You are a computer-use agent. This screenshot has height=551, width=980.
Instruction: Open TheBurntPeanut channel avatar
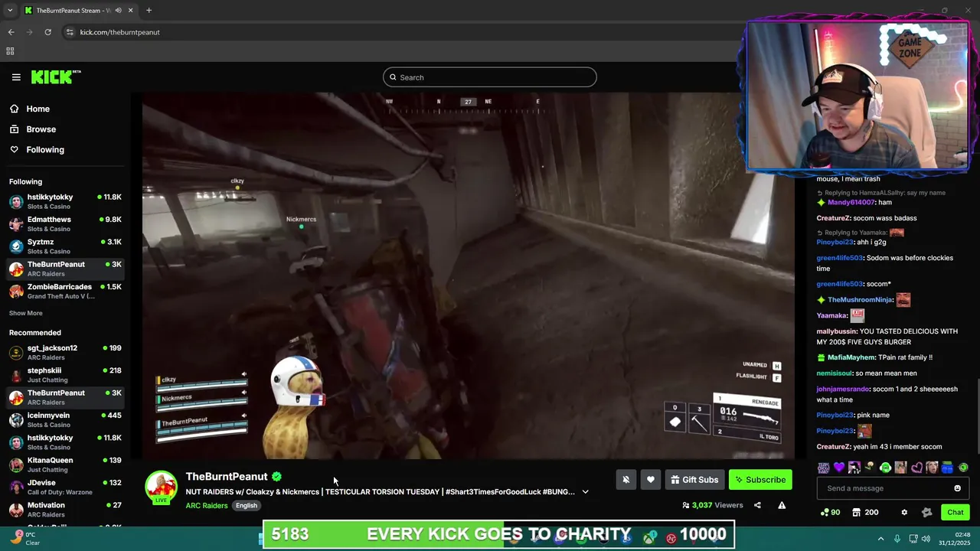click(x=162, y=487)
